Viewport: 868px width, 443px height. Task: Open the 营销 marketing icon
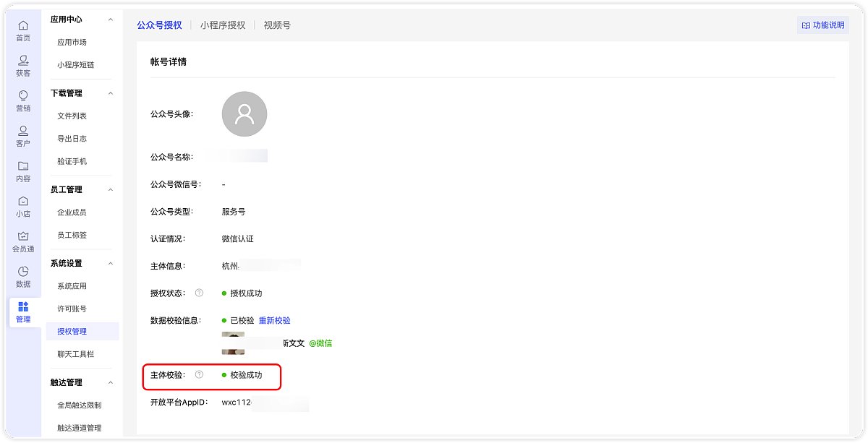[x=23, y=95]
